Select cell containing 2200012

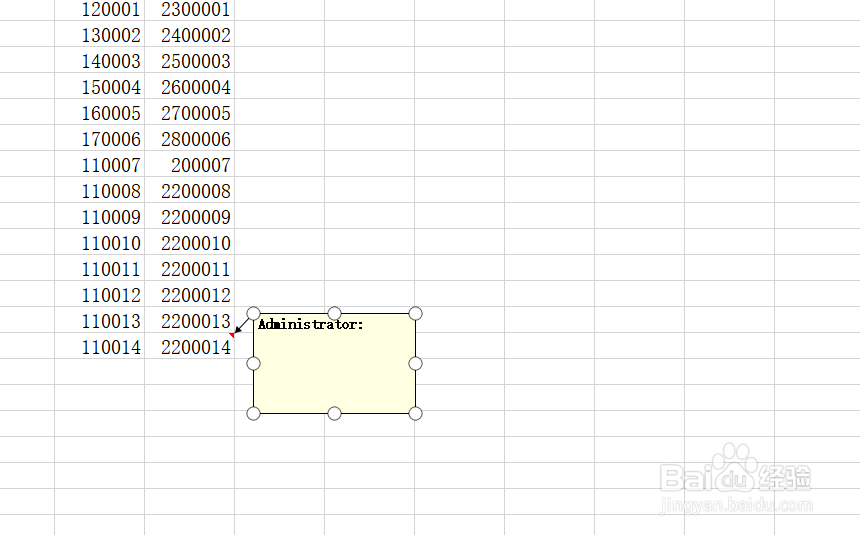(190, 294)
